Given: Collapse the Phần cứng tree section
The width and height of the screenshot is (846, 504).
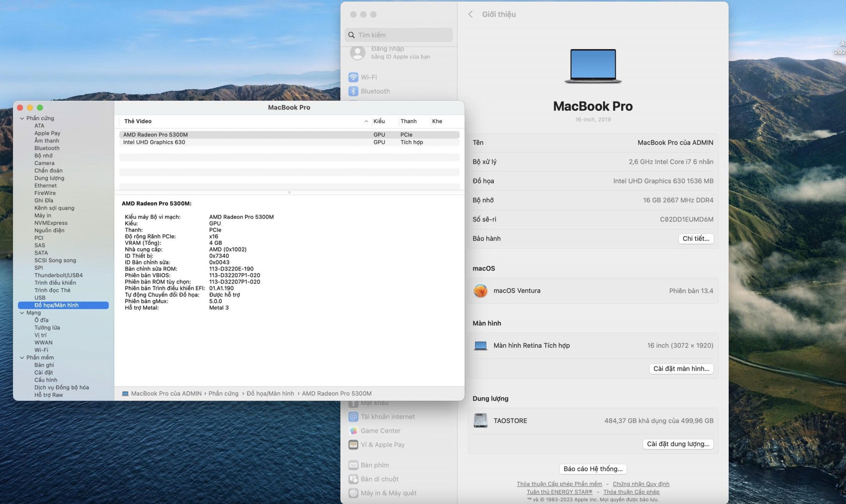Looking at the screenshot, I should coord(22,118).
